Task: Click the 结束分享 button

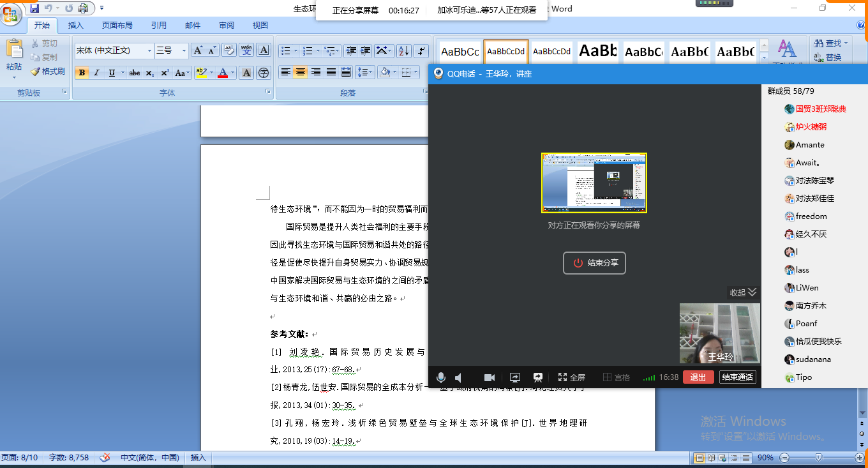Action: 594,263
